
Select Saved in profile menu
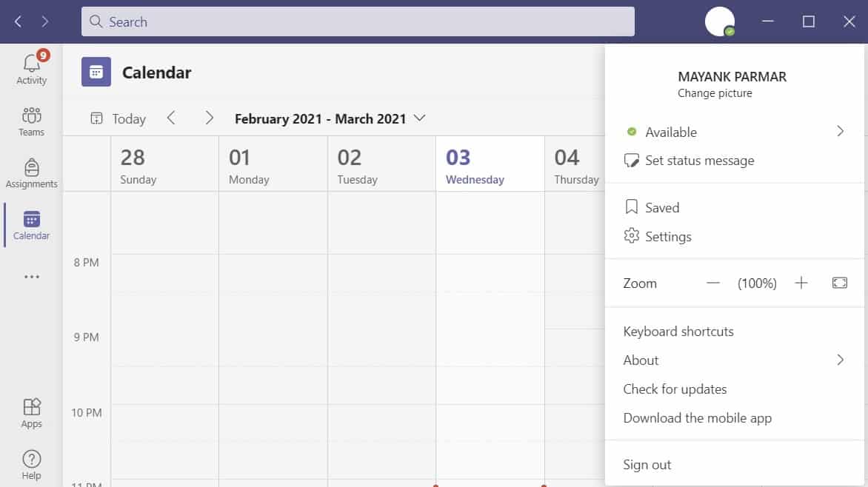coord(661,208)
